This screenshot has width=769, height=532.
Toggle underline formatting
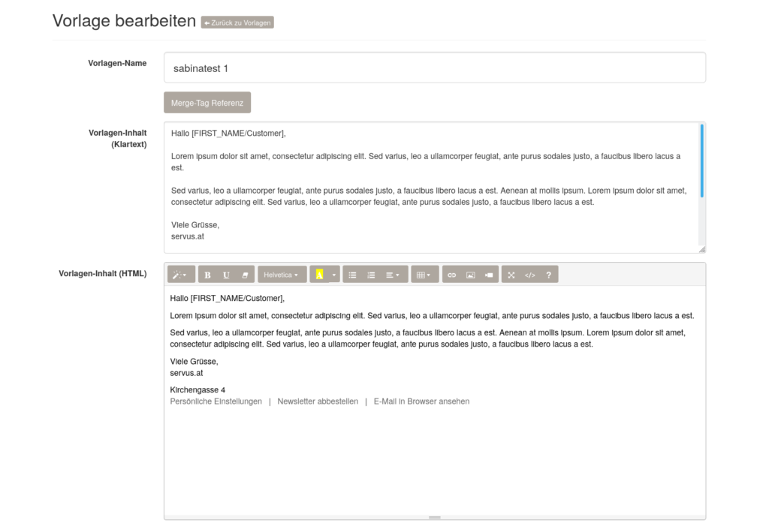click(226, 275)
